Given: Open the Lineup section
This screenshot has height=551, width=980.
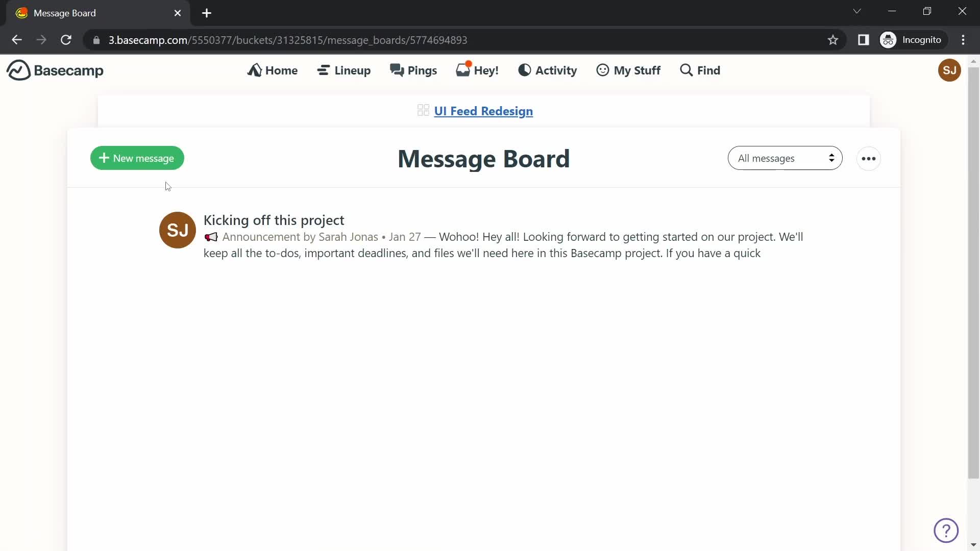Looking at the screenshot, I should [344, 70].
